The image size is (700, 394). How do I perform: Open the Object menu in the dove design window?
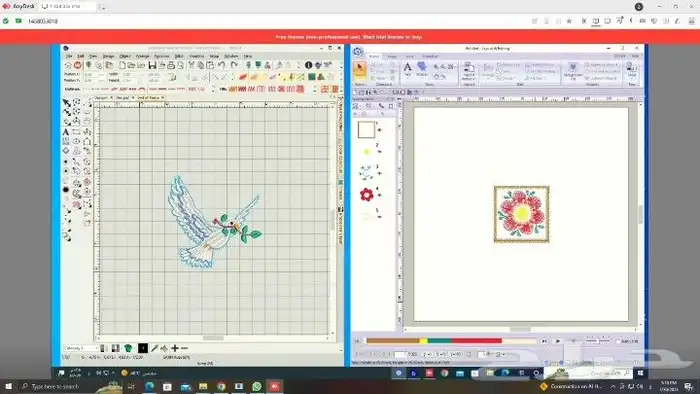point(125,56)
